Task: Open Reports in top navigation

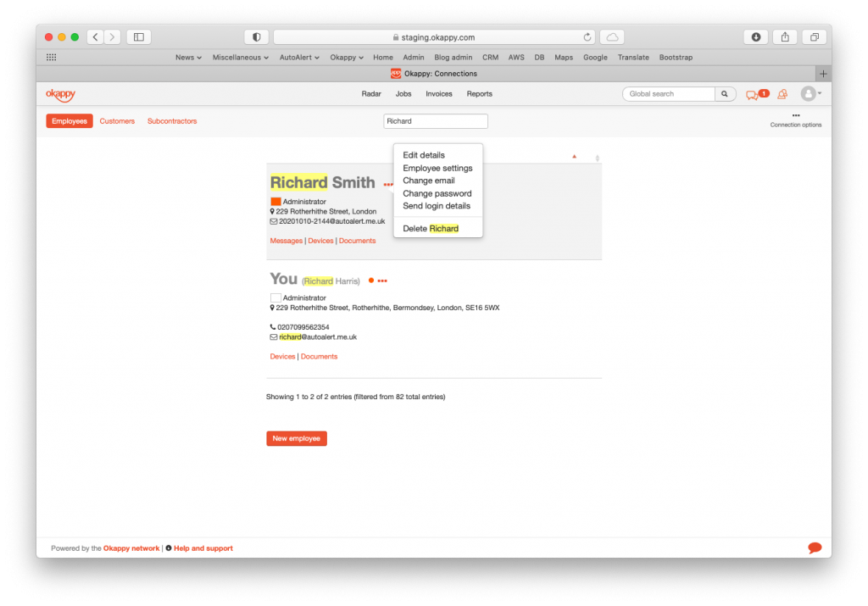Action: tap(479, 94)
